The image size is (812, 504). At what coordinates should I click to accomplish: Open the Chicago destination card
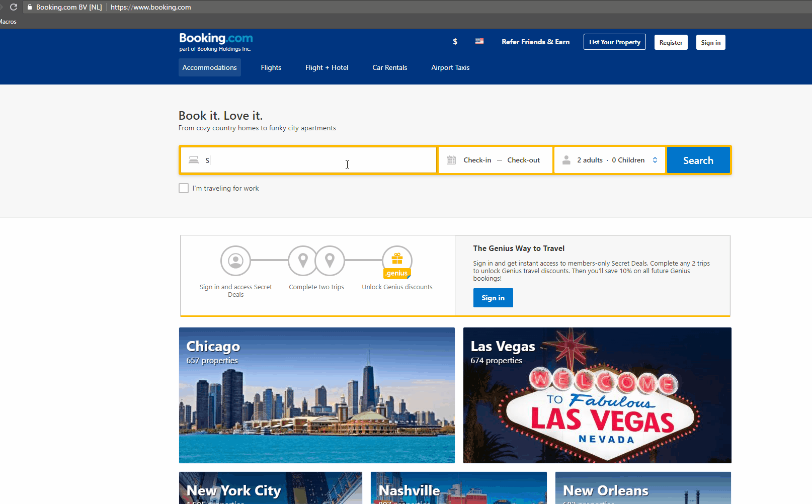point(317,395)
